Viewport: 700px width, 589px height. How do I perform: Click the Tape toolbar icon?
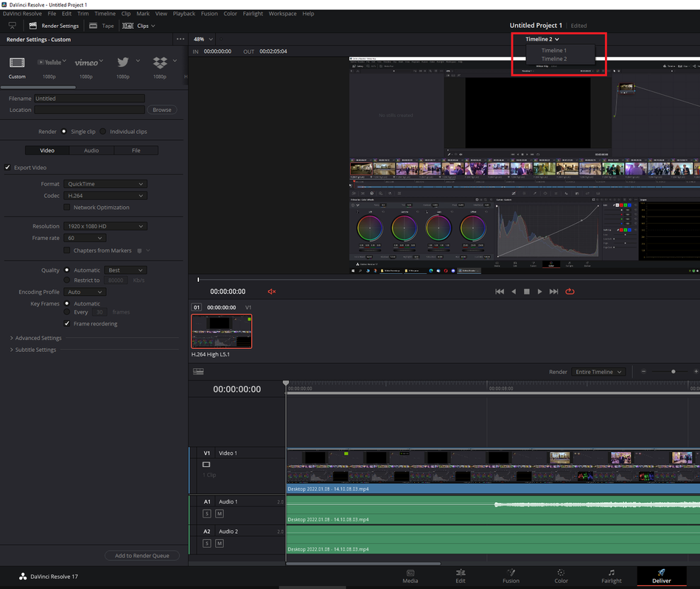[x=94, y=26]
